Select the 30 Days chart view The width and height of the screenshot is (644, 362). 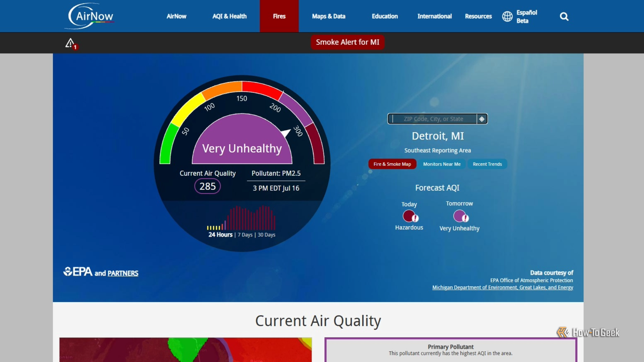pos(267,235)
